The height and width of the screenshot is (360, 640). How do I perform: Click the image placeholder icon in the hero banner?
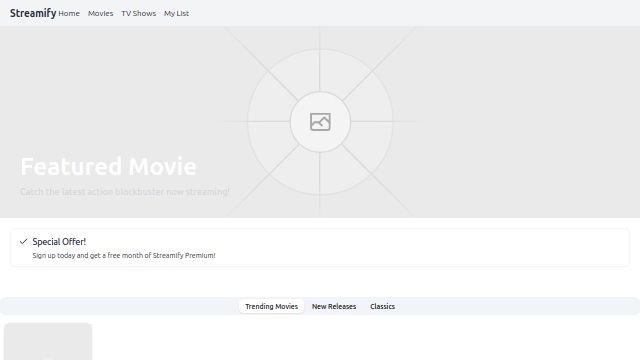coord(320,122)
